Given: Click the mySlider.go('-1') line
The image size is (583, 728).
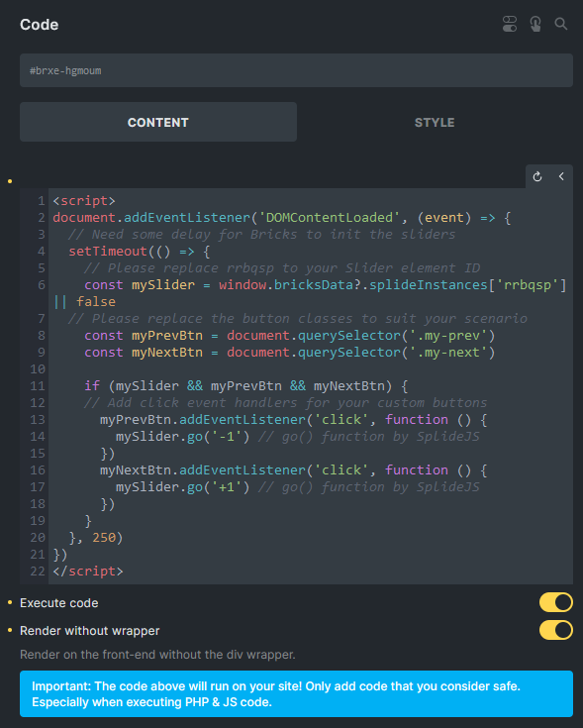Looking at the screenshot, I should (x=297, y=437).
